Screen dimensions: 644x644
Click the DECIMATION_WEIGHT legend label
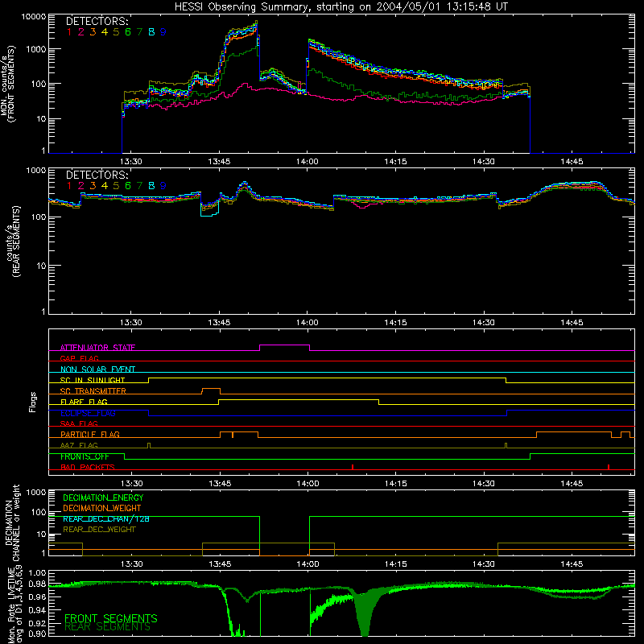point(102,508)
